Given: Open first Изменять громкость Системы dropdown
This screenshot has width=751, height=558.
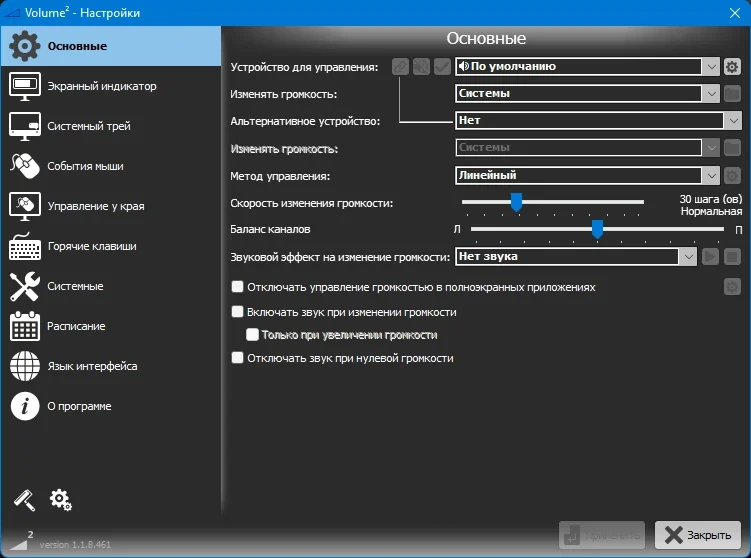Looking at the screenshot, I should (x=587, y=93).
